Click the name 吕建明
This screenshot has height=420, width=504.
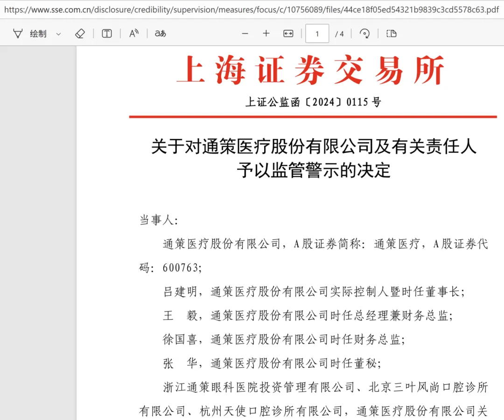point(180,292)
